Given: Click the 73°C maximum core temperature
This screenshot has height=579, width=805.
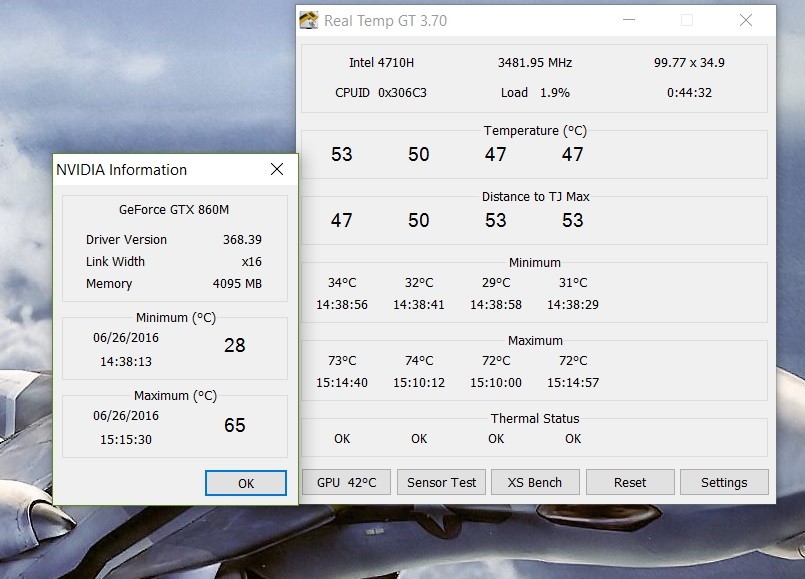Looking at the screenshot, I should click(342, 361).
